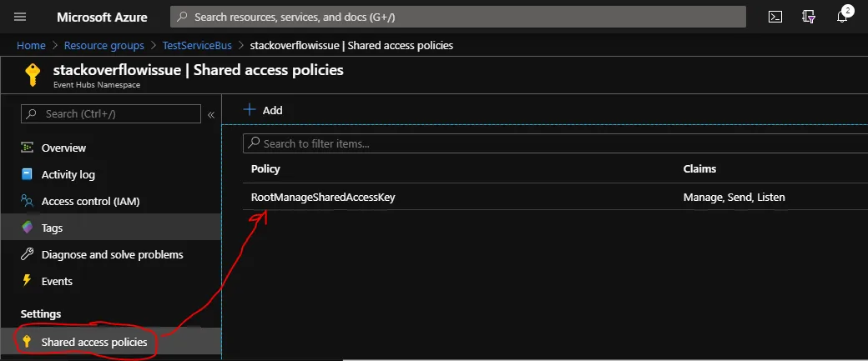Open the Shared access policies menu item
This screenshot has width=868, height=361.
(x=93, y=342)
